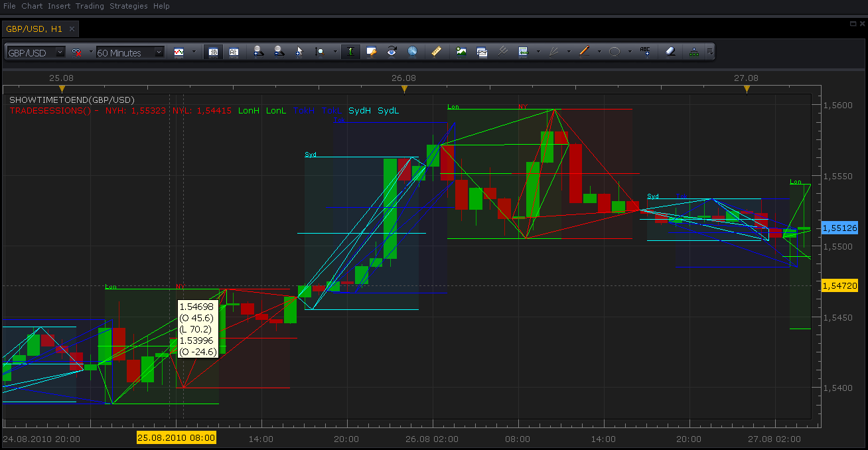
Task: Click the TRADESESSIONS() indicator label
Action: pos(50,111)
